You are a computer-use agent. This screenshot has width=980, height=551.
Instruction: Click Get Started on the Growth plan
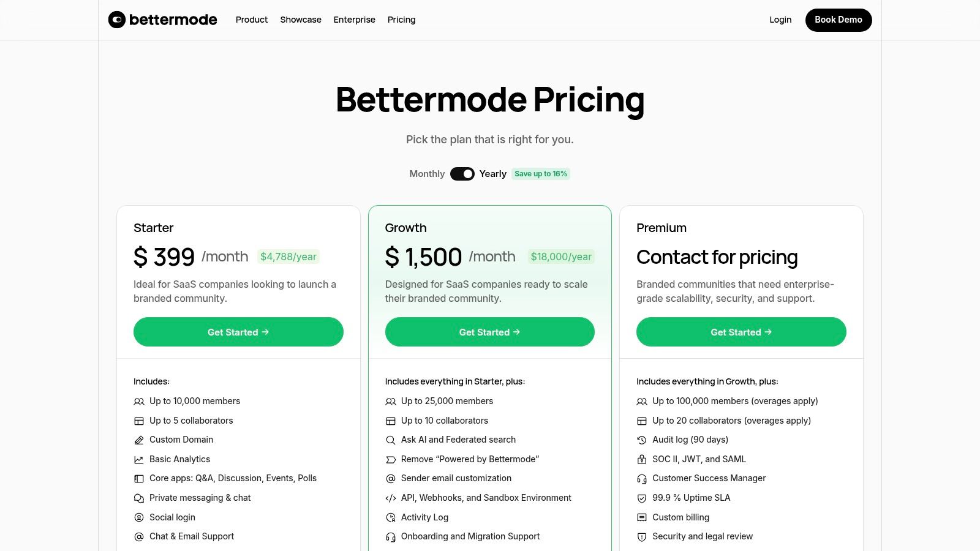point(489,332)
